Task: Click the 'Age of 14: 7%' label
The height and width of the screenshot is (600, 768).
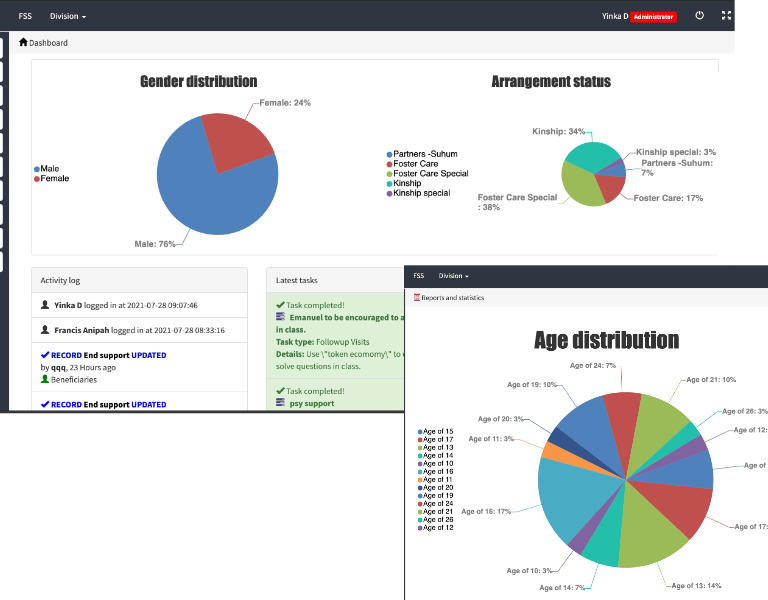Action: [562, 588]
